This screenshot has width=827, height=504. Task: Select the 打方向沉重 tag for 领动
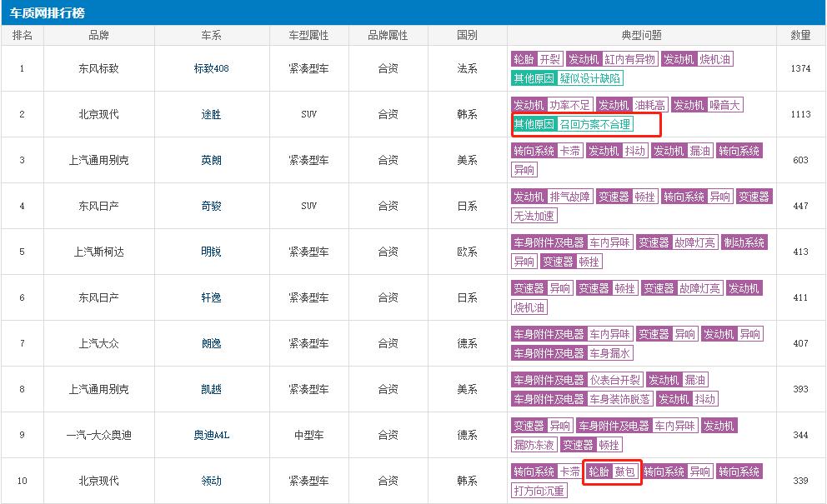[x=540, y=490]
